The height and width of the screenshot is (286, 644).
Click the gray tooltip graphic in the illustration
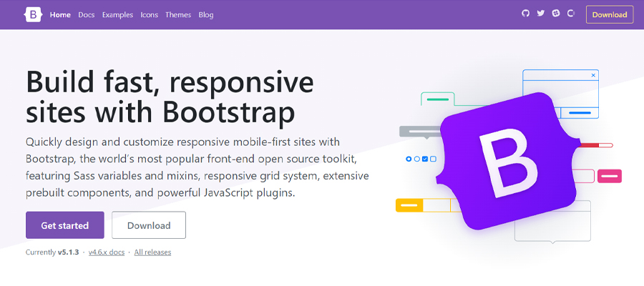click(x=418, y=132)
